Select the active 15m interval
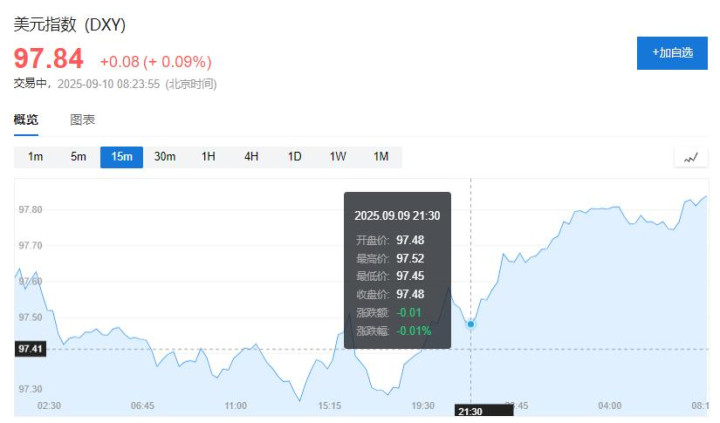Viewport: 720px width, 423px height. click(x=122, y=157)
